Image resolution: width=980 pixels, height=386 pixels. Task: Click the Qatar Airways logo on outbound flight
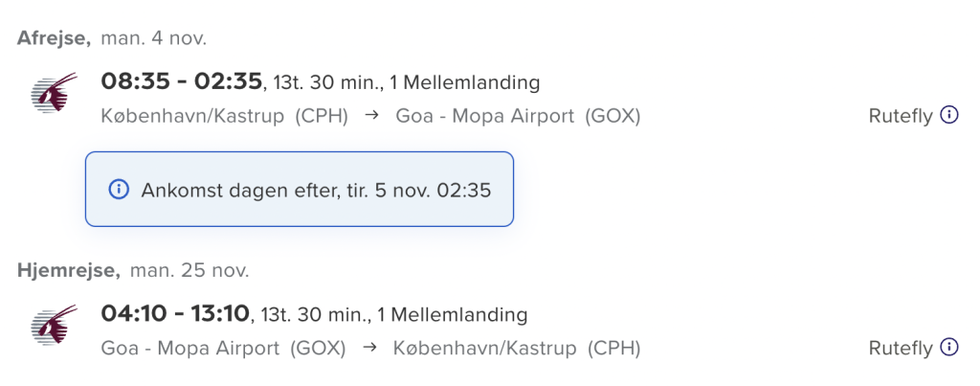click(x=54, y=92)
